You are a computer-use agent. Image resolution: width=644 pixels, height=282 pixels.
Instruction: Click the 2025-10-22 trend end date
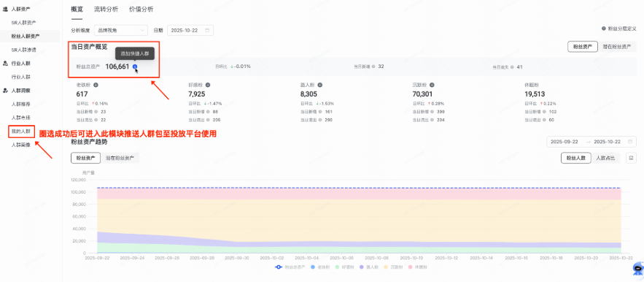pos(607,142)
